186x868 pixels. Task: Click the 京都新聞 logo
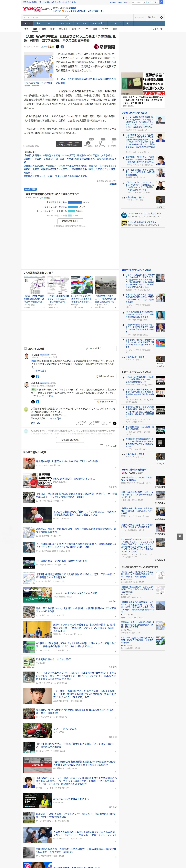tap(104, 47)
